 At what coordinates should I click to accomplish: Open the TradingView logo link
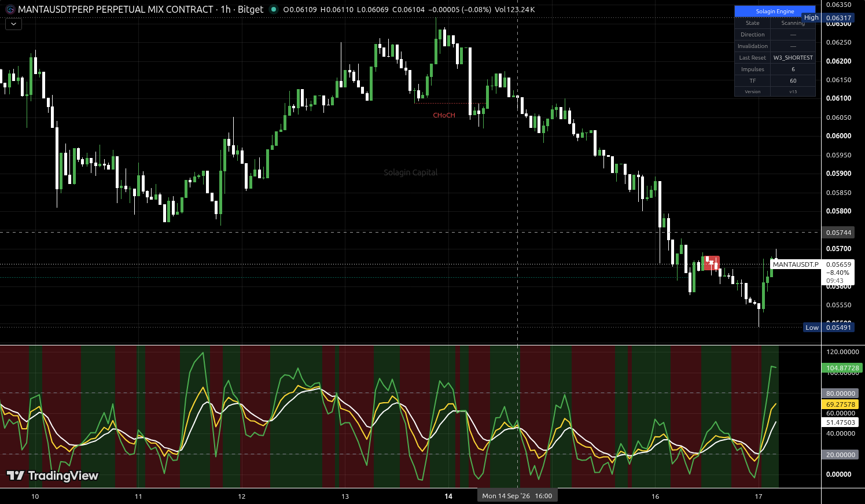tap(53, 476)
